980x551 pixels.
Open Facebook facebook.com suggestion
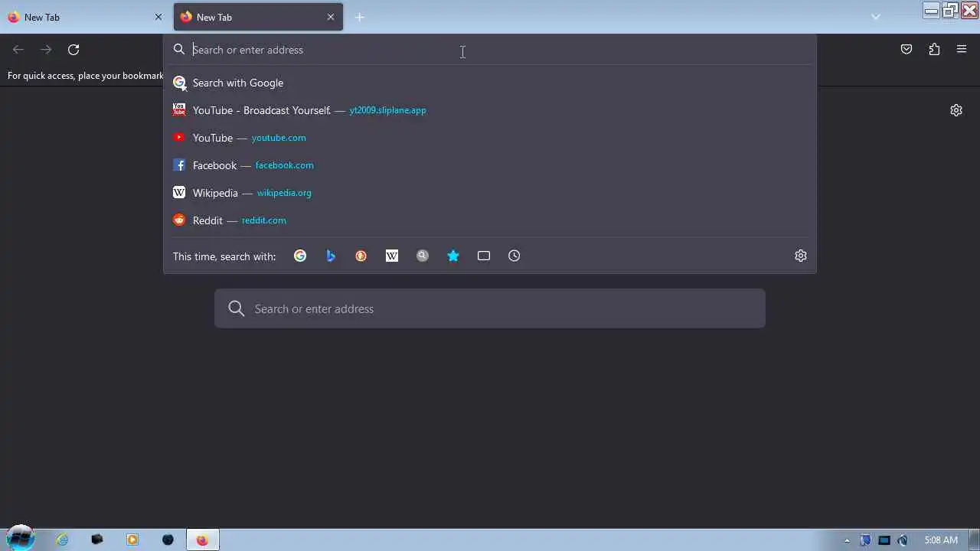click(490, 165)
